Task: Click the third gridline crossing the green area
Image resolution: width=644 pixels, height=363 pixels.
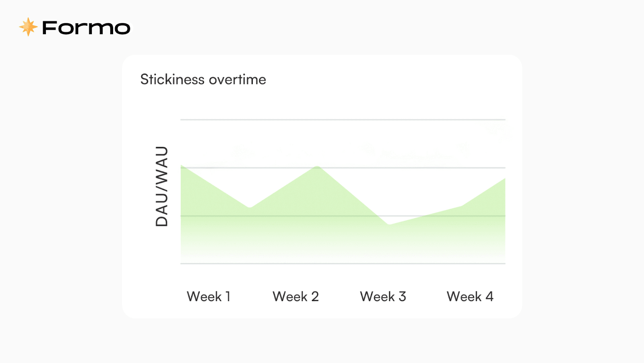Action: click(x=343, y=216)
